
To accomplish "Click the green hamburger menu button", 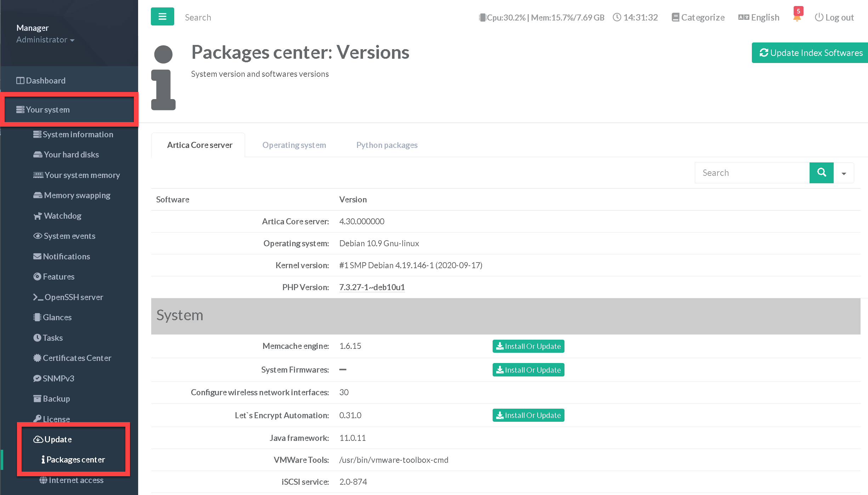I will [x=162, y=17].
